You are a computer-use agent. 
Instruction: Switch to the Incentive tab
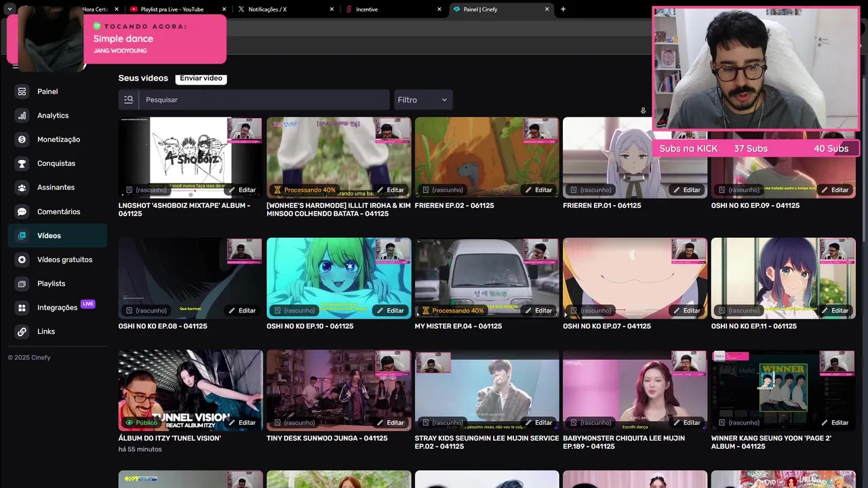click(393, 9)
